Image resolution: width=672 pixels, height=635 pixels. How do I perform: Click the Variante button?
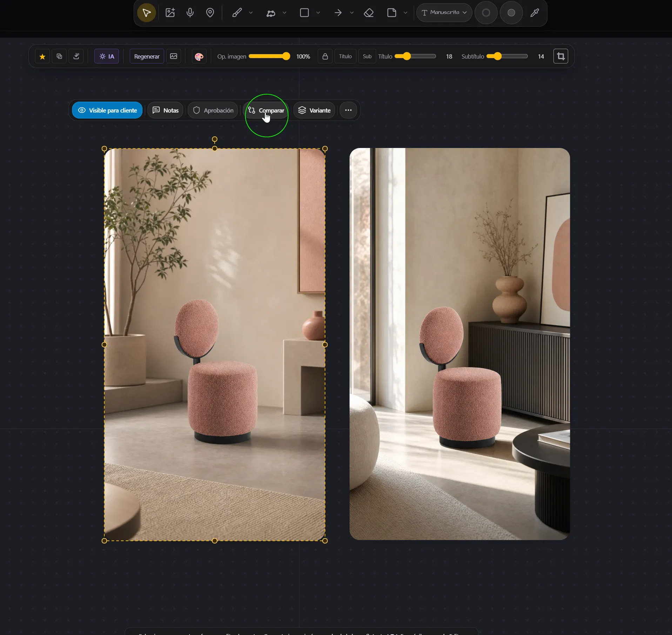point(314,110)
